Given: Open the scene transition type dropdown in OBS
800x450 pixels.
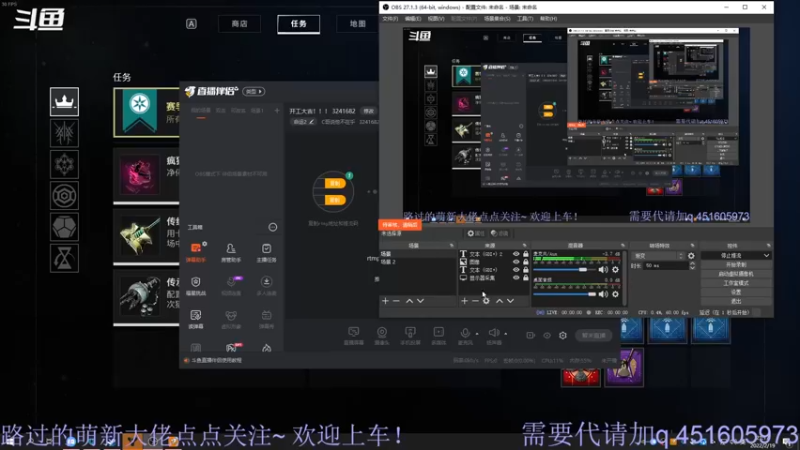Looking at the screenshot, I should [657, 256].
